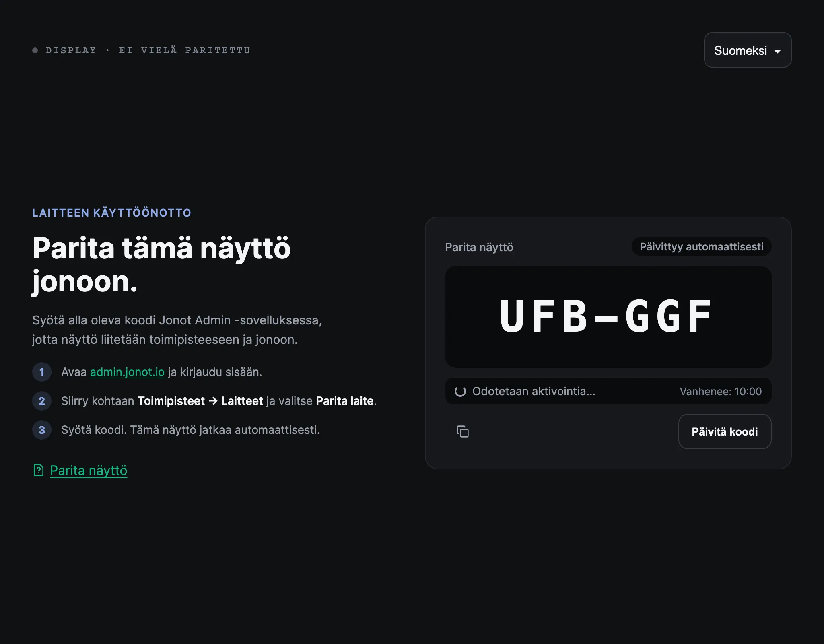
Task: Click the Odotetaan aktivointia spinner icon
Action: (460, 391)
